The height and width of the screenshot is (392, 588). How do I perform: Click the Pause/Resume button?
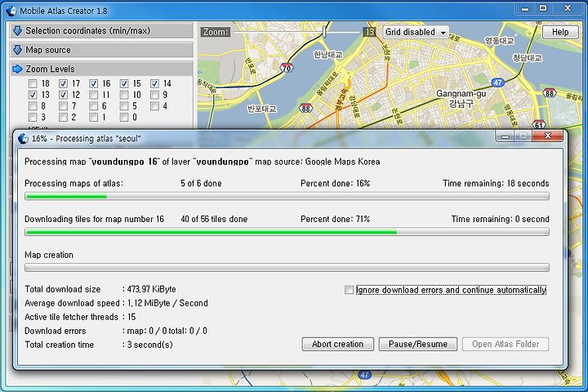point(418,344)
